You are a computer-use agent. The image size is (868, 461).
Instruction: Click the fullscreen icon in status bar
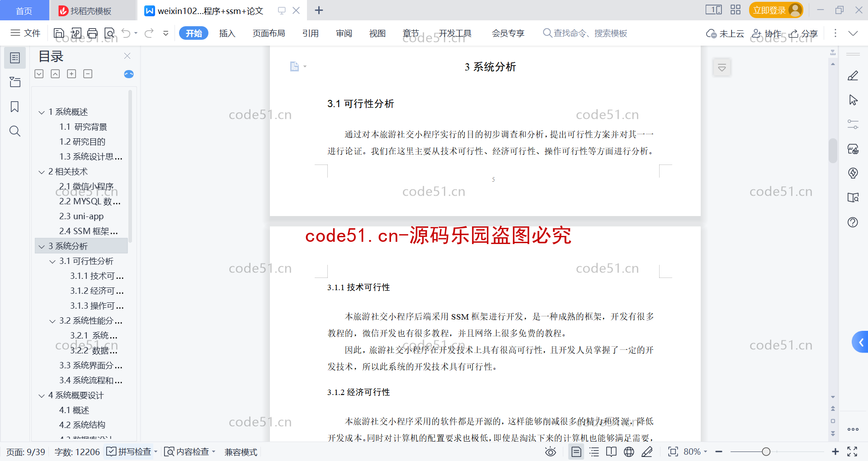[852, 452]
